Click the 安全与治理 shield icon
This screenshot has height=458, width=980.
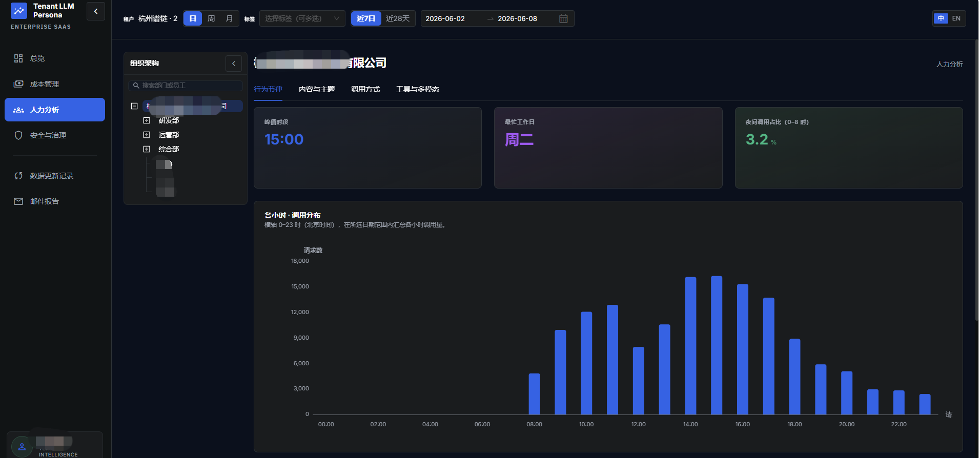[x=18, y=135]
